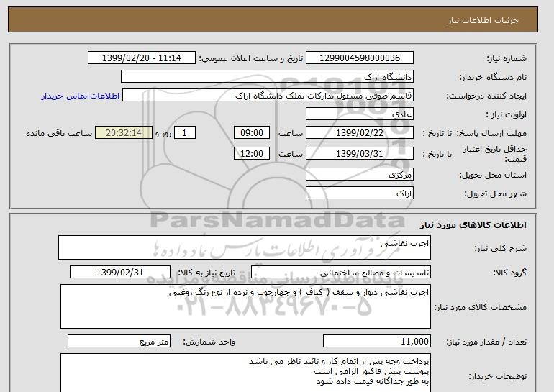Click the label ایجاد کننده درخواست
The image size is (554, 392).
tap(486, 96)
